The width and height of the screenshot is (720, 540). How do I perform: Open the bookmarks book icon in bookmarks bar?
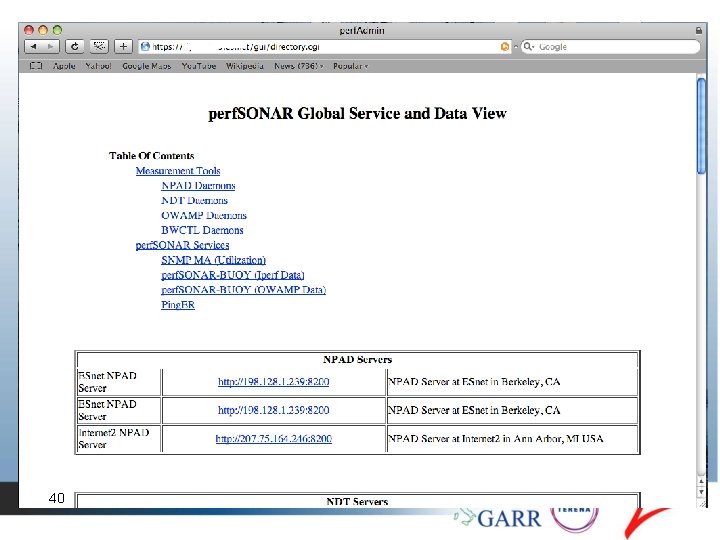tap(36, 66)
